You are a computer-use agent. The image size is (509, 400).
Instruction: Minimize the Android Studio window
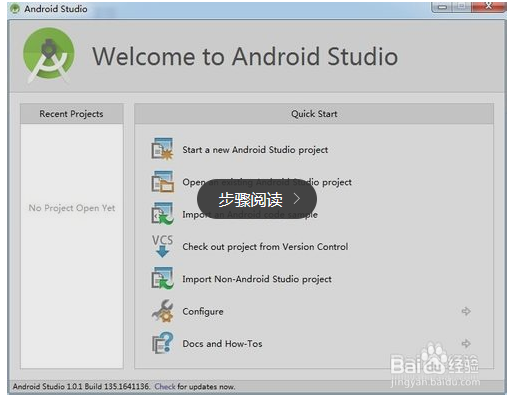coord(442,7)
